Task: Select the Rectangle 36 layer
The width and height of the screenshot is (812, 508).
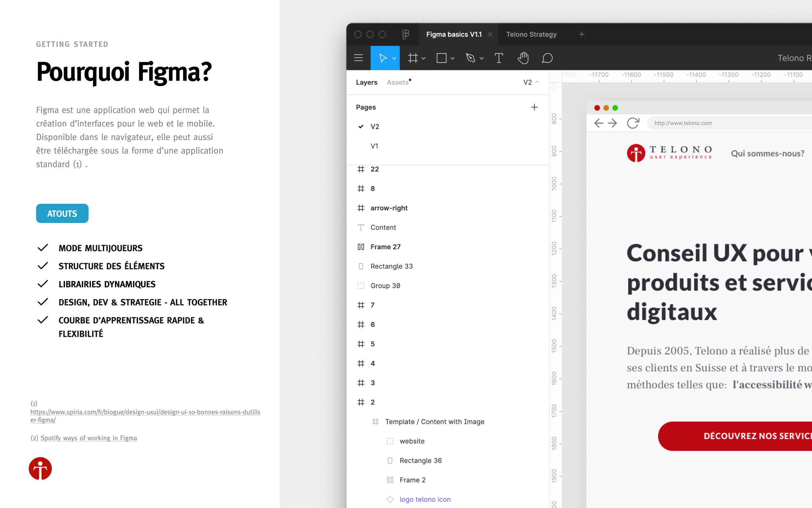Action: click(448, 461)
